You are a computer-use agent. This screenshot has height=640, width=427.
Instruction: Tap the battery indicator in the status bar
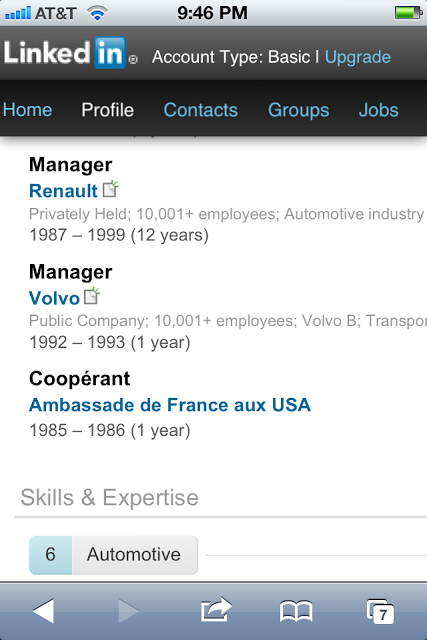pos(408,13)
